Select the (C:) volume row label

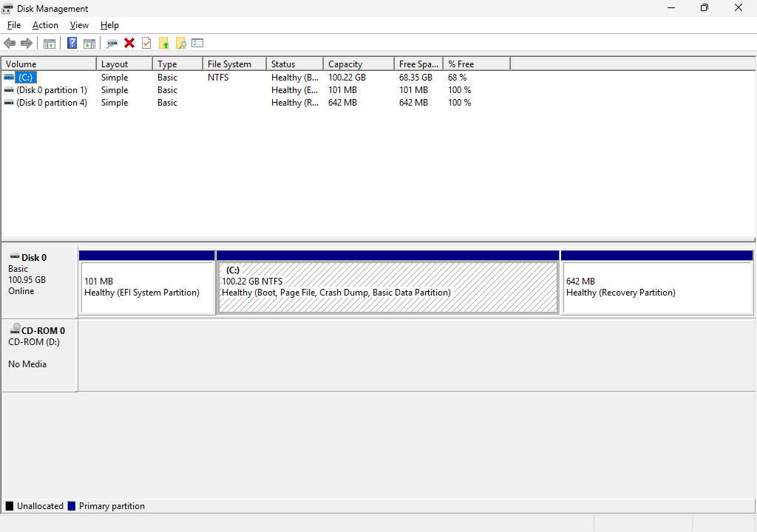tap(26, 78)
